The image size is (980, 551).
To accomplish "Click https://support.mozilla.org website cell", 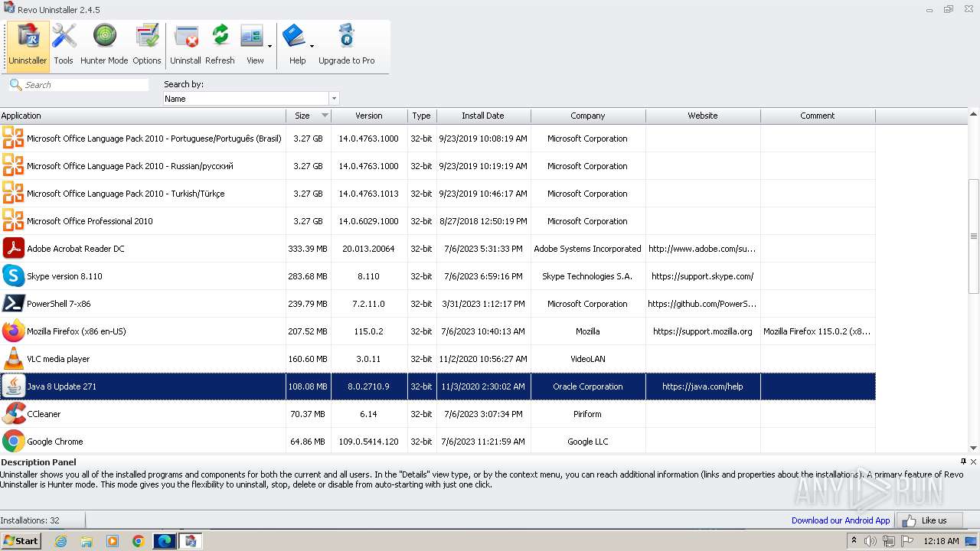I will pos(703,331).
